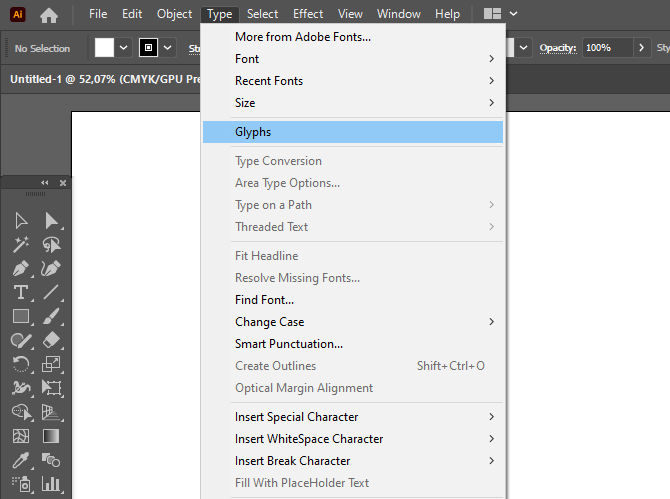This screenshot has height=499, width=670.
Task: Select the Pen tool
Action: 20,269
